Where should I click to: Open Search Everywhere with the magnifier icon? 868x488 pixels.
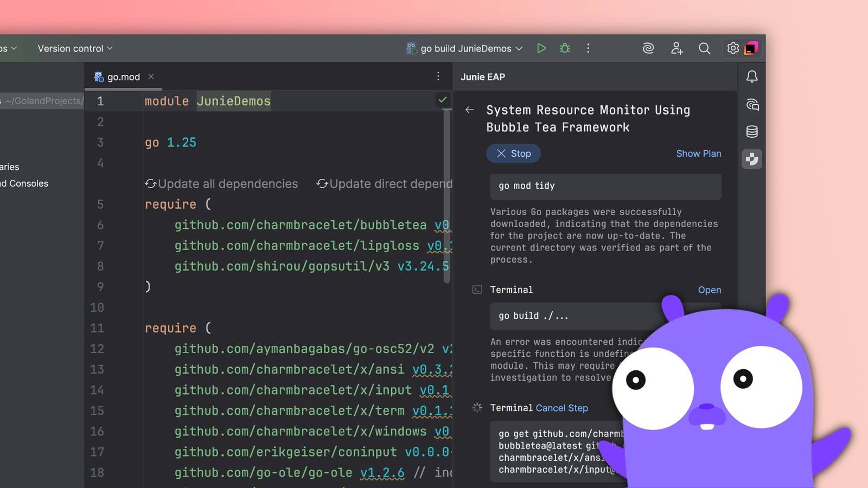[x=704, y=48]
